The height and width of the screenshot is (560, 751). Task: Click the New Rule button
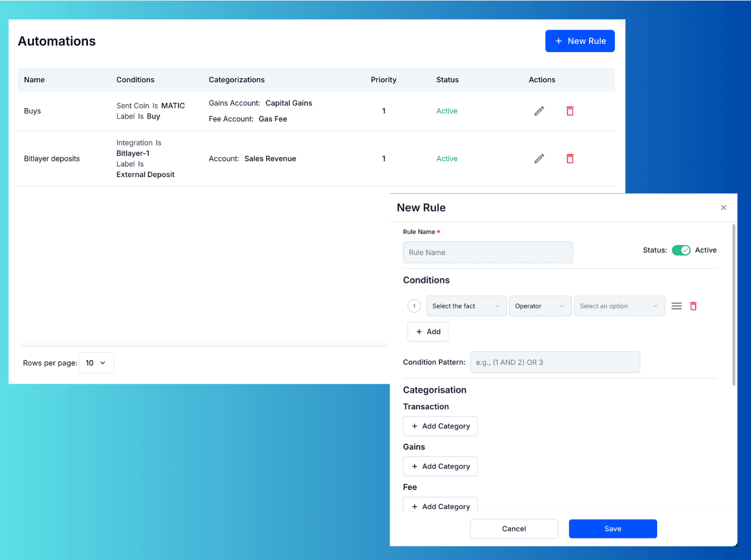coord(580,41)
